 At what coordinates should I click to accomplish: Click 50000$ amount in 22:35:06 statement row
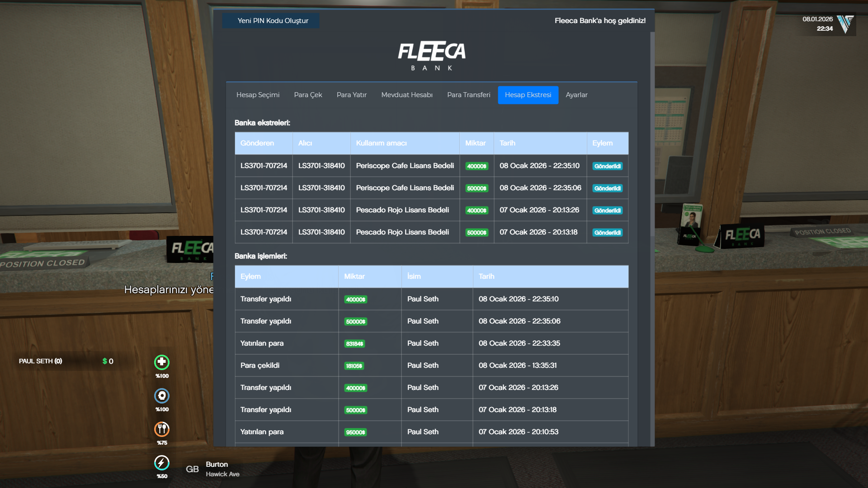point(477,188)
